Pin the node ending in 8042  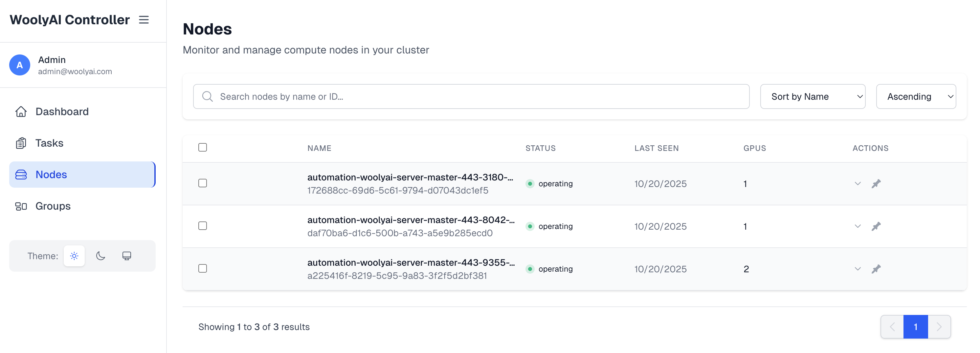pos(876,226)
